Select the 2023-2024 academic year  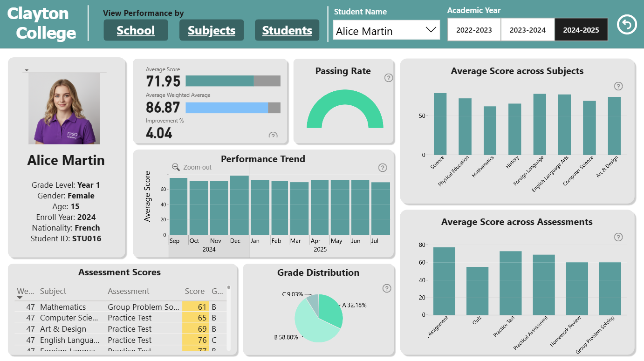528,30
